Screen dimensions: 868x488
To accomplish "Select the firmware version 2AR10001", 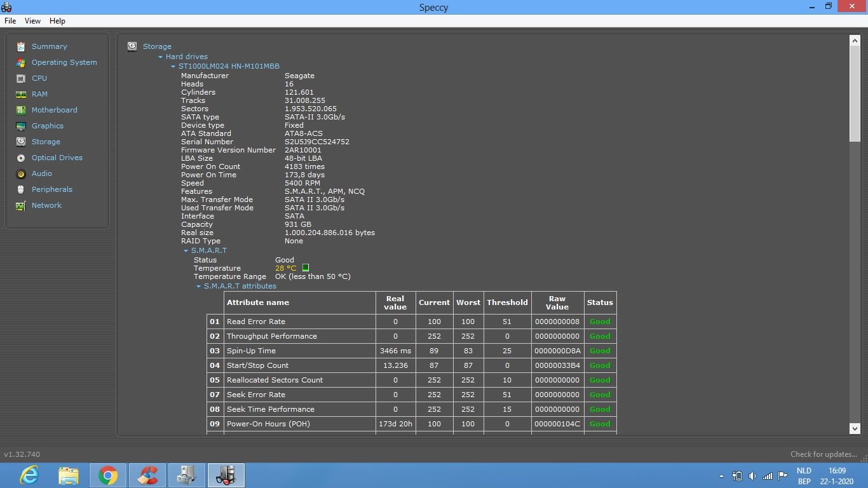I will click(303, 150).
